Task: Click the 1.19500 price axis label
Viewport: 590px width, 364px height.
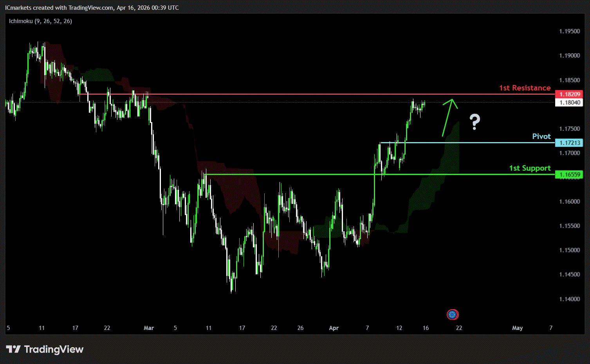Action: pyautogui.click(x=569, y=31)
